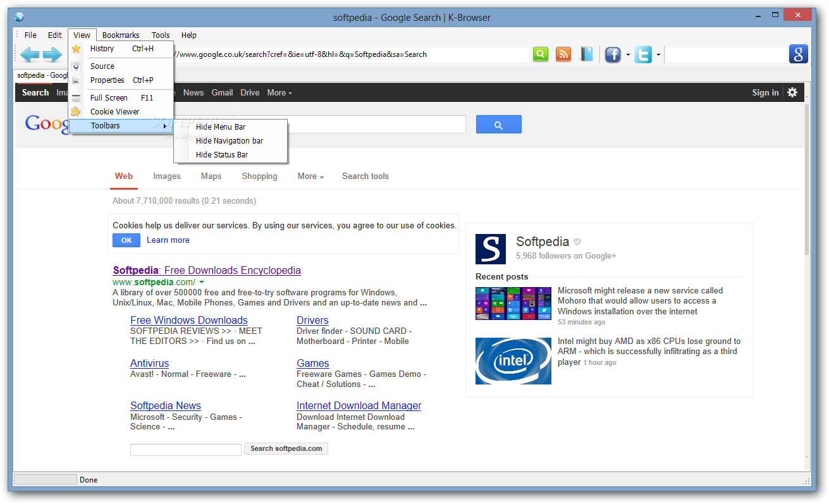Click Search softpedia.com button
Image resolution: width=829 pixels, height=504 pixels.
point(286,449)
